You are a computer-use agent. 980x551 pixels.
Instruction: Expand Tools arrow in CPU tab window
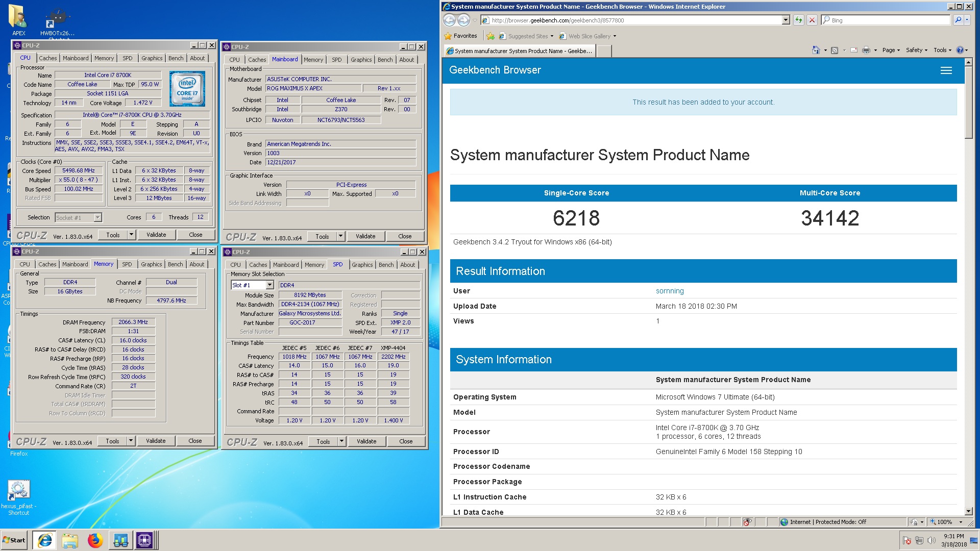click(x=131, y=235)
